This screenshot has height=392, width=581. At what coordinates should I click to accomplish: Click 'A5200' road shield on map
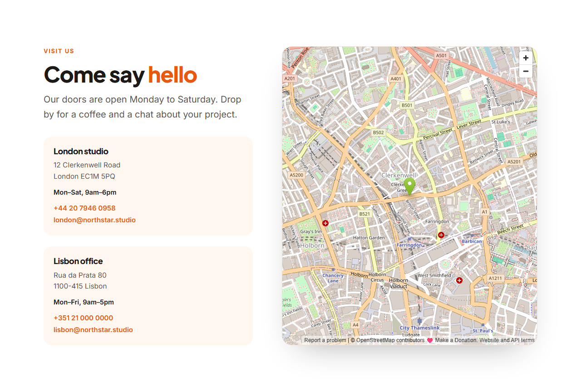tap(296, 175)
